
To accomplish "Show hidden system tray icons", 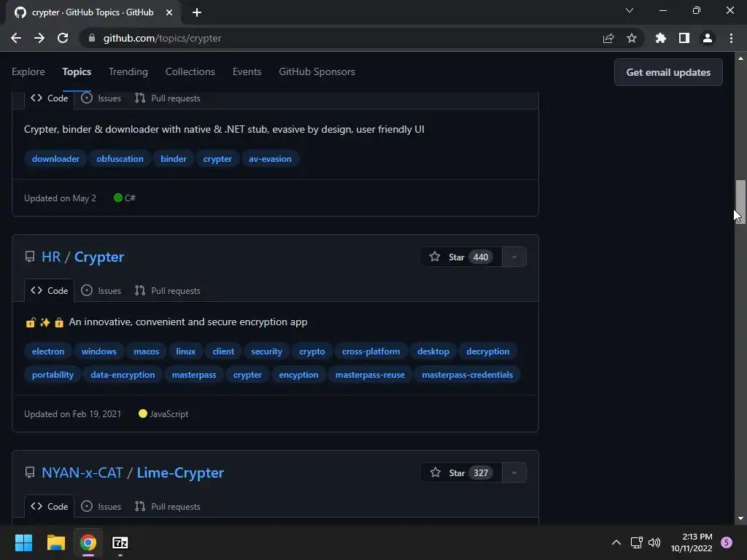I will pos(616,542).
